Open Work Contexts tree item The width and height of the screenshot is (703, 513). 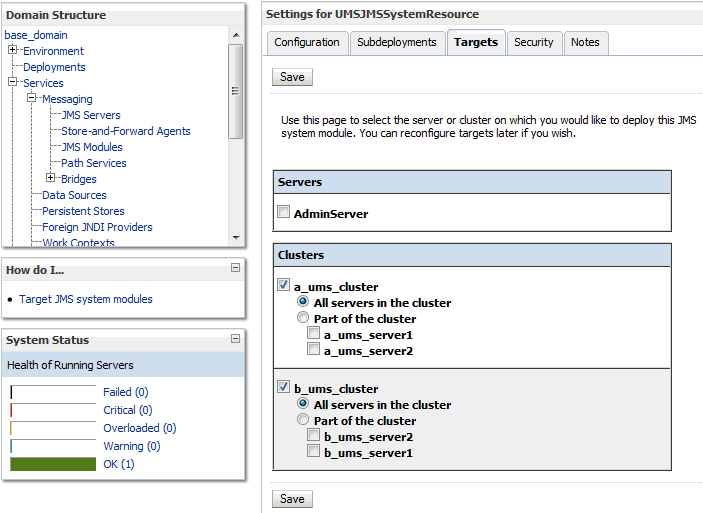(78, 243)
